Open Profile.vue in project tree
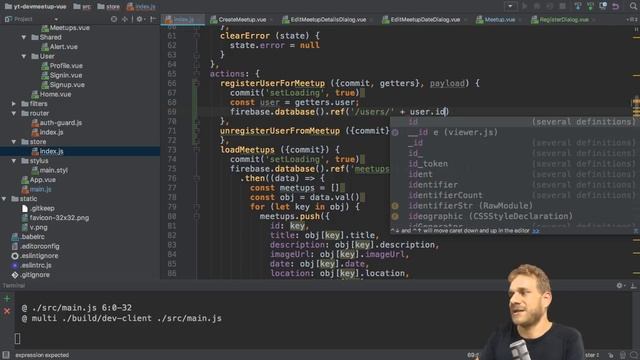This screenshot has width=640, height=360. [x=62, y=66]
